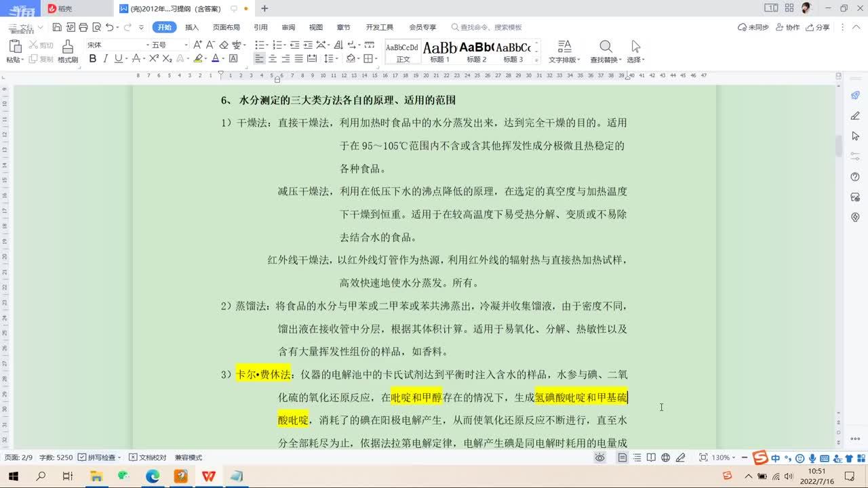The width and height of the screenshot is (868, 488).
Task: Click the 分享 (Share) button
Action: 817,27
